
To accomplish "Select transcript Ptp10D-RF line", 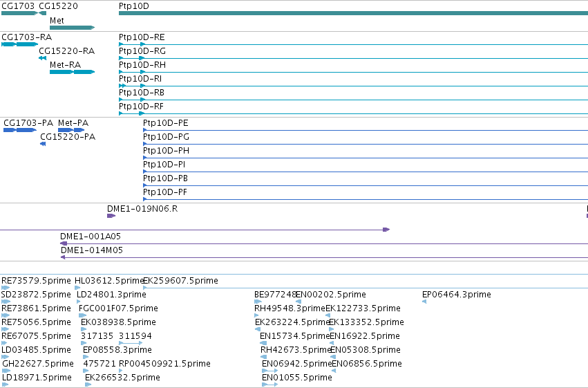I will (x=353, y=113).
